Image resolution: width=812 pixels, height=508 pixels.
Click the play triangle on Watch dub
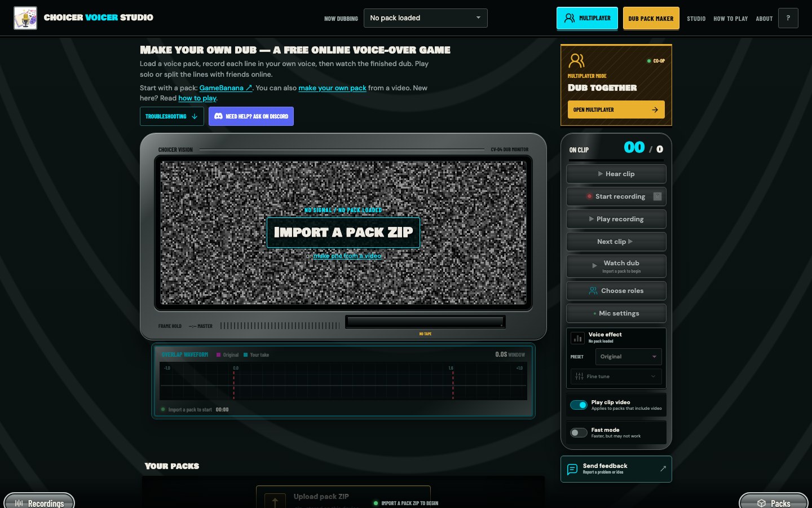click(x=594, y=266)
